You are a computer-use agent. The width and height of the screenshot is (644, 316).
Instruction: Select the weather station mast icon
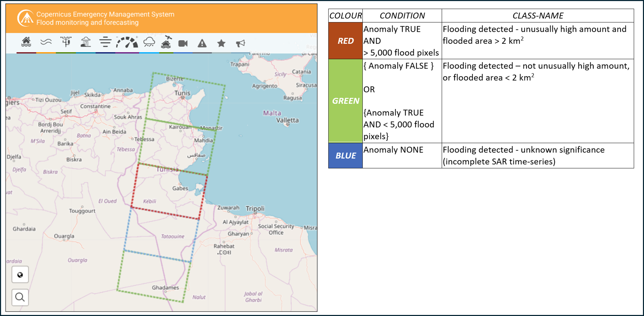click(x=66, y=42)
